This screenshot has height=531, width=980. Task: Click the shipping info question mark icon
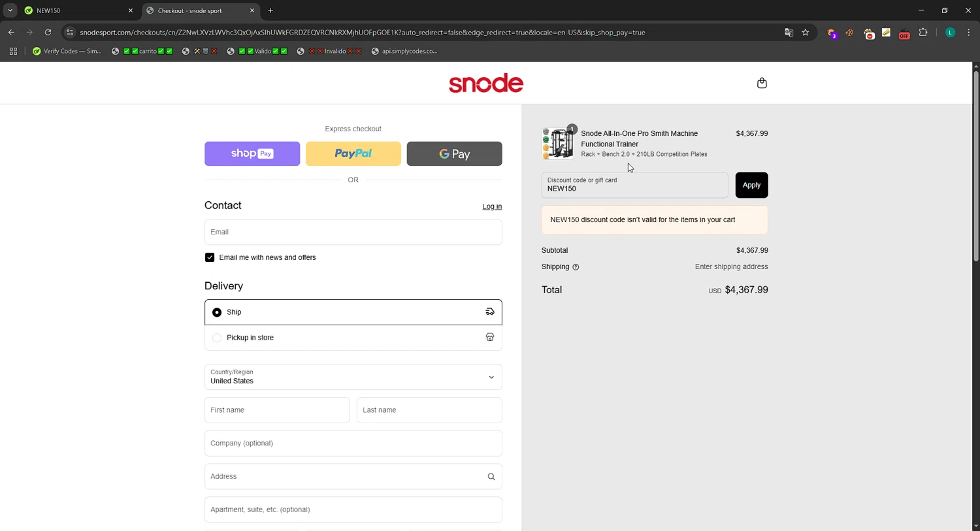point(576,267)
